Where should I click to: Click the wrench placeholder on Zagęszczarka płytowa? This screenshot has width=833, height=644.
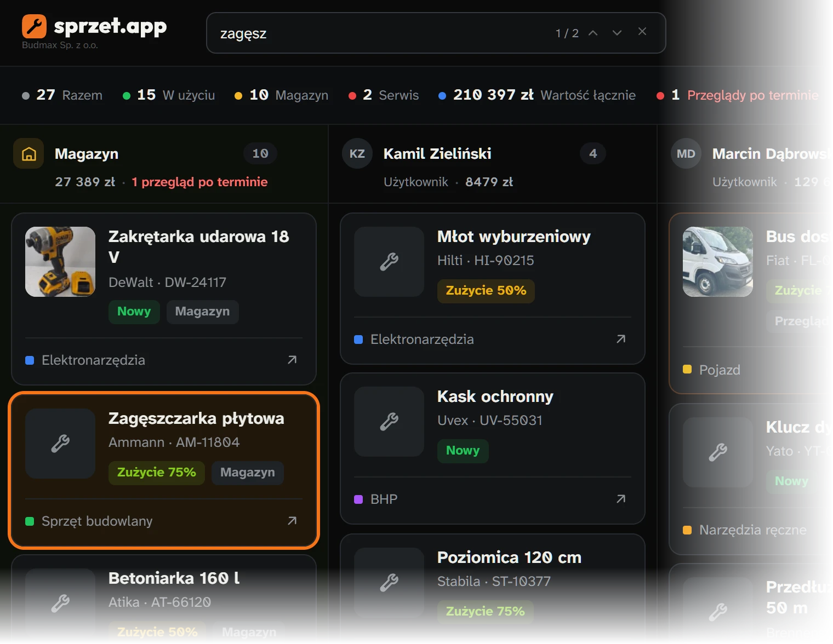(x=60, y=444)
